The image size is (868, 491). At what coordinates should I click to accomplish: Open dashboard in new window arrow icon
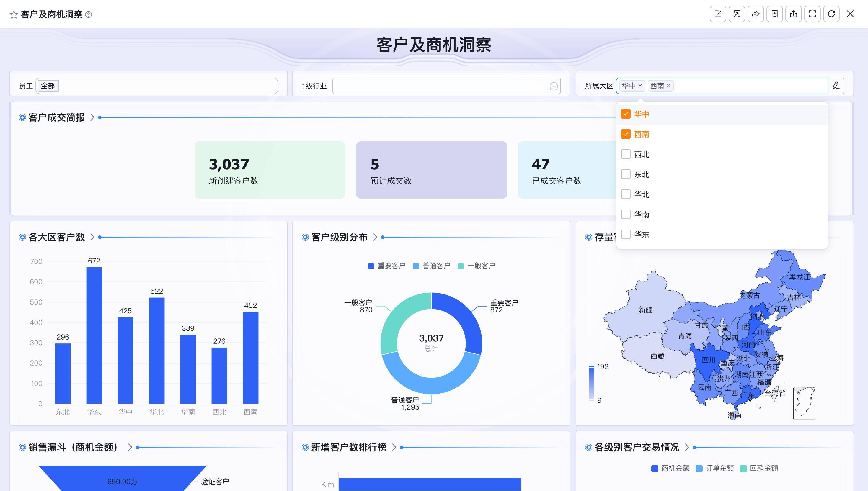point(737,14)
